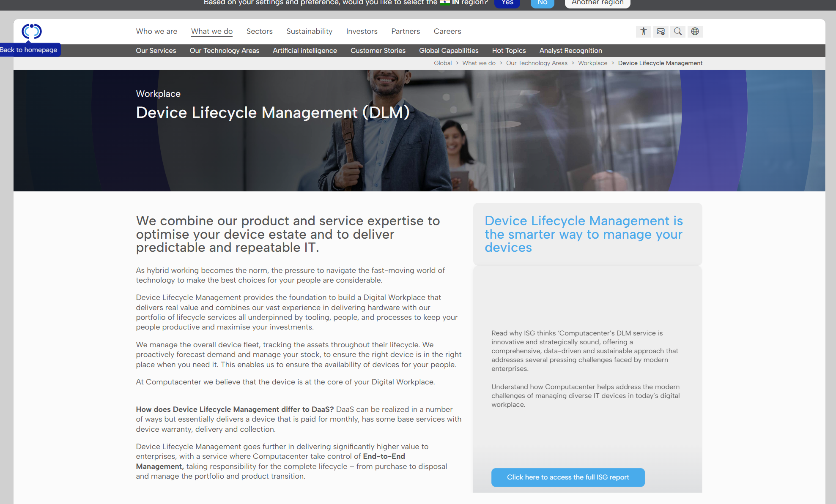Click the Our Technology Areas breadcrumb link
The image size is (836, 504).
tap(537, 63)
